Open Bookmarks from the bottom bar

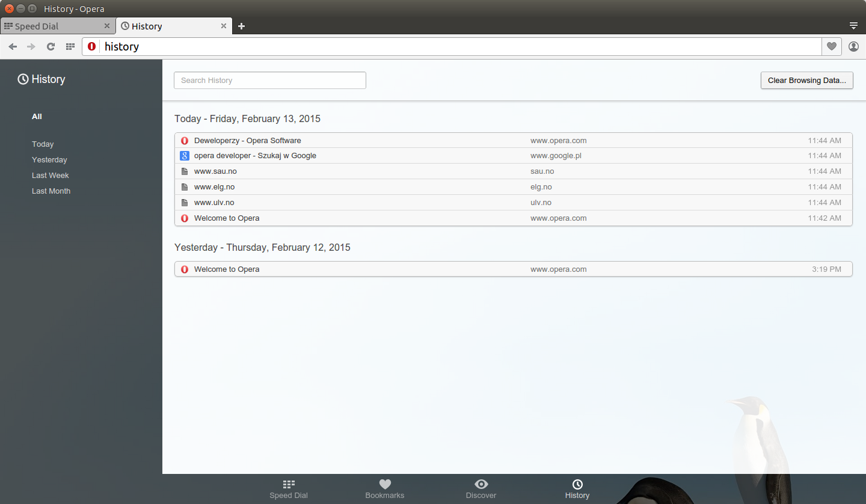[385, 489]
